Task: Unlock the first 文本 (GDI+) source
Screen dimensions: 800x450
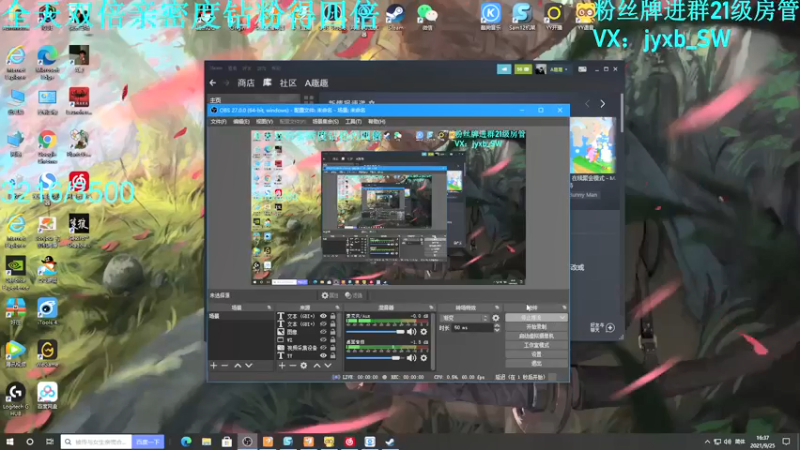Action: click(333, 316)
